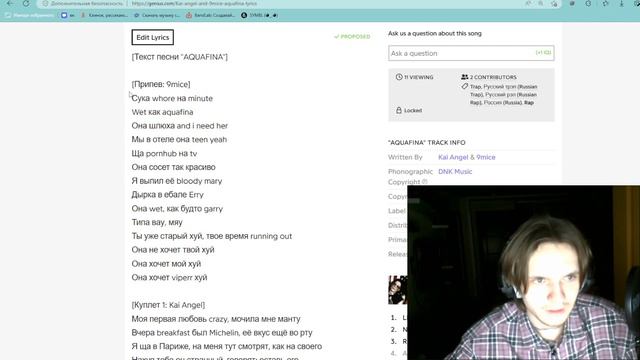Open the "Россия (Russia)" tag link
This screenshot has width=640, height=360.
pyautogui.click(x=502, y=102)
